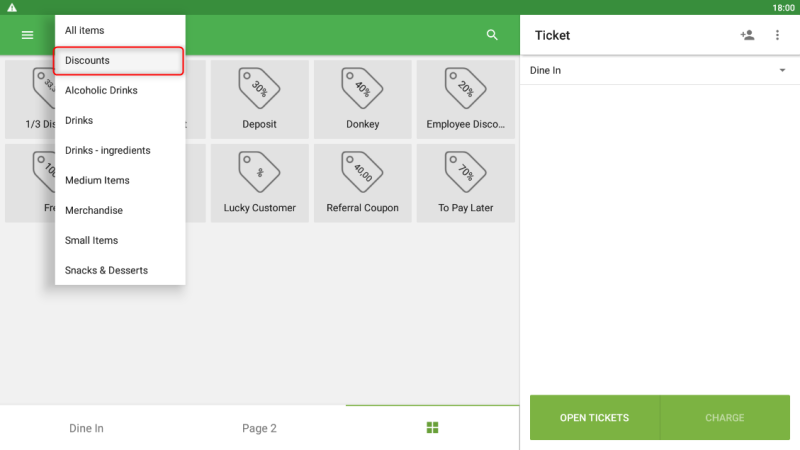Tap the Deposit discount tag
Screen dimensions: 800x450
259,98
